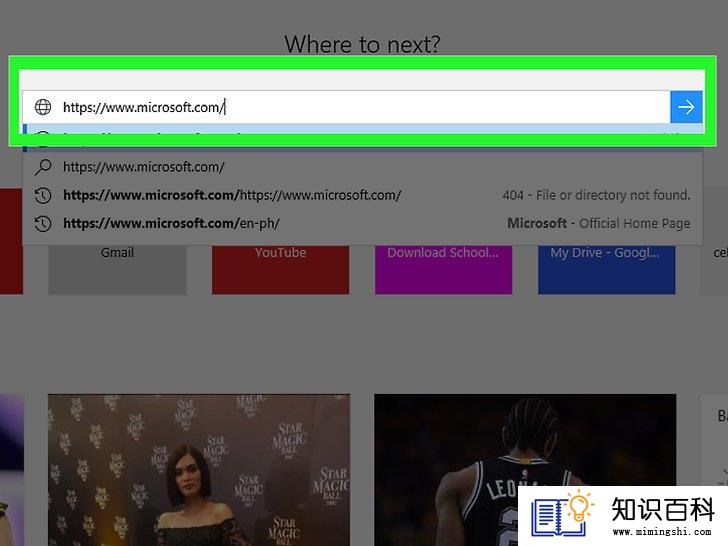Click history clock icon of en-ph entry
The width and height of the screenshot is (728, 546).
(x=43, y=224)
